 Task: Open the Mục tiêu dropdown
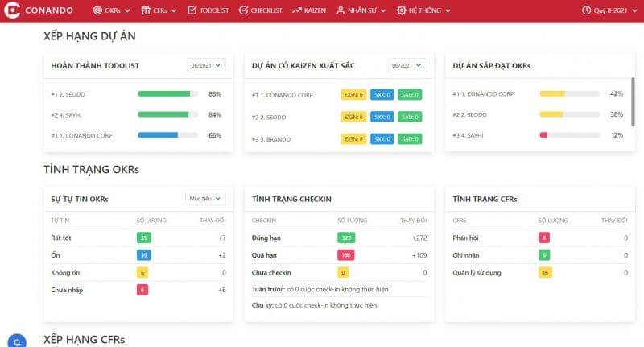[205, 199]
